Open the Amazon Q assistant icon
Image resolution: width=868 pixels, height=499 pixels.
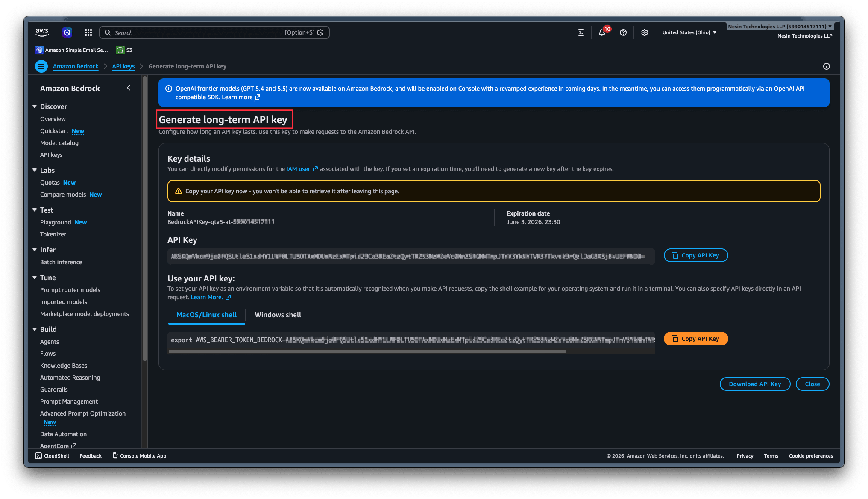point(67,32)
